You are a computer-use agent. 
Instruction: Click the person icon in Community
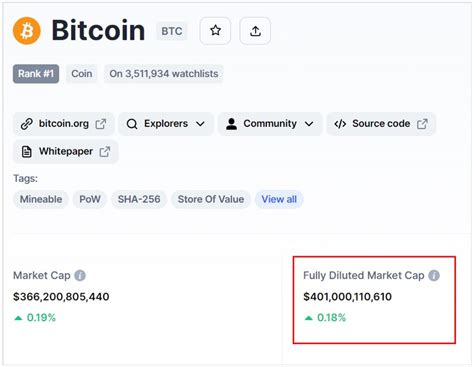pos(231,124)
